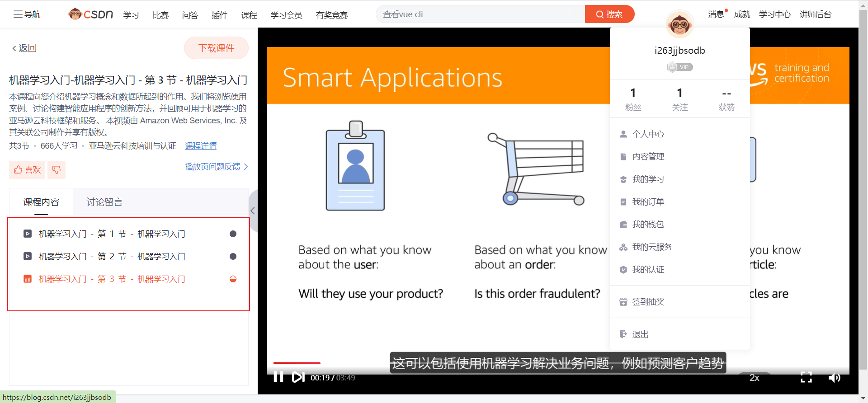Open 消息 in the header
Viewport: 868px width, 403px height.
716,14
